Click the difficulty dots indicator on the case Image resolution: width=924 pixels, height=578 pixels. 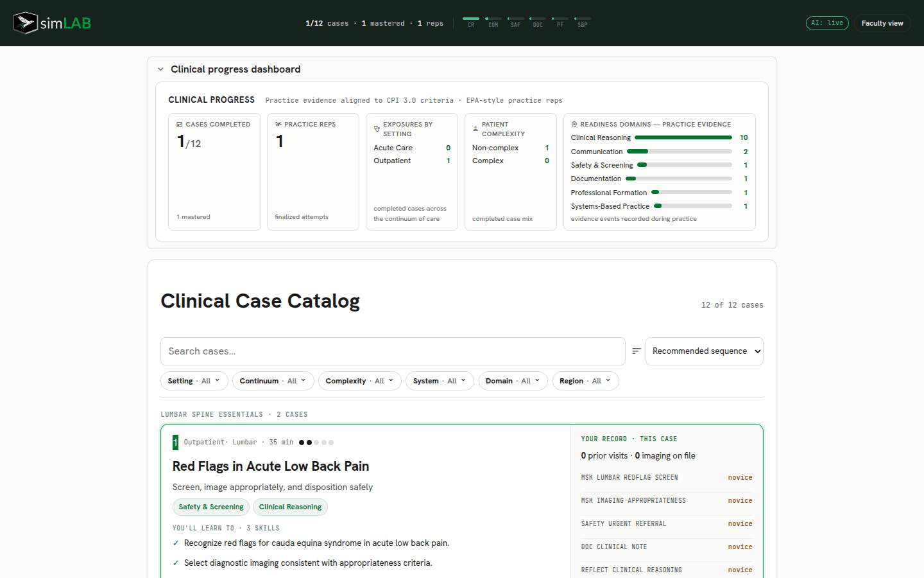[316, 442]
